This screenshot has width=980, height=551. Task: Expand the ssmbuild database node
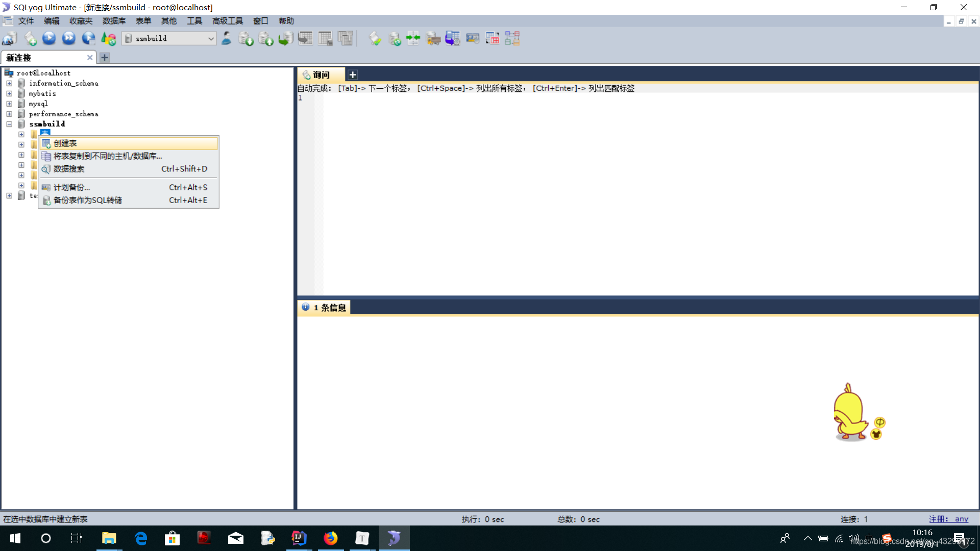click(8, 124)
